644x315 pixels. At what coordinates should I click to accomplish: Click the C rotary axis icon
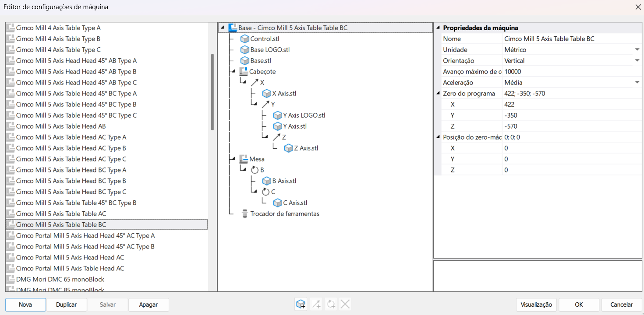(265, 192)
